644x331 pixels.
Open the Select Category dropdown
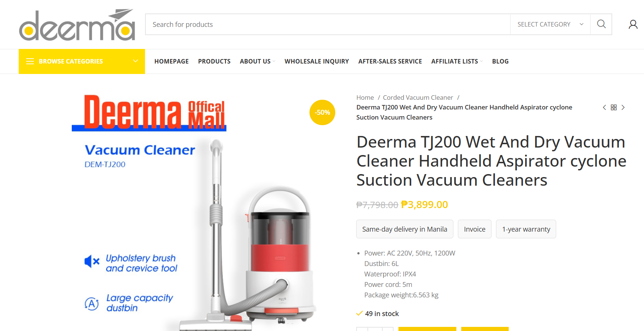[x=550, y=24]
